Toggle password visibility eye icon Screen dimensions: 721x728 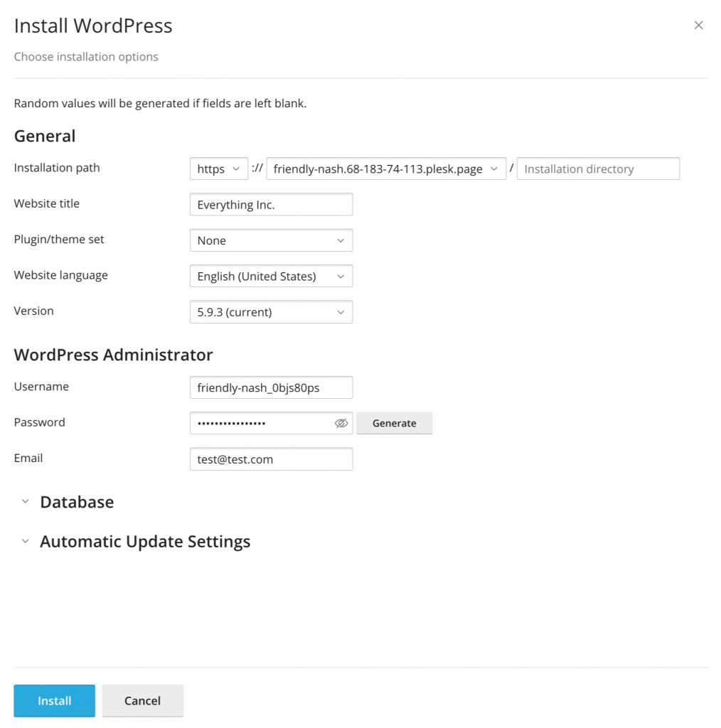point(341,423)
